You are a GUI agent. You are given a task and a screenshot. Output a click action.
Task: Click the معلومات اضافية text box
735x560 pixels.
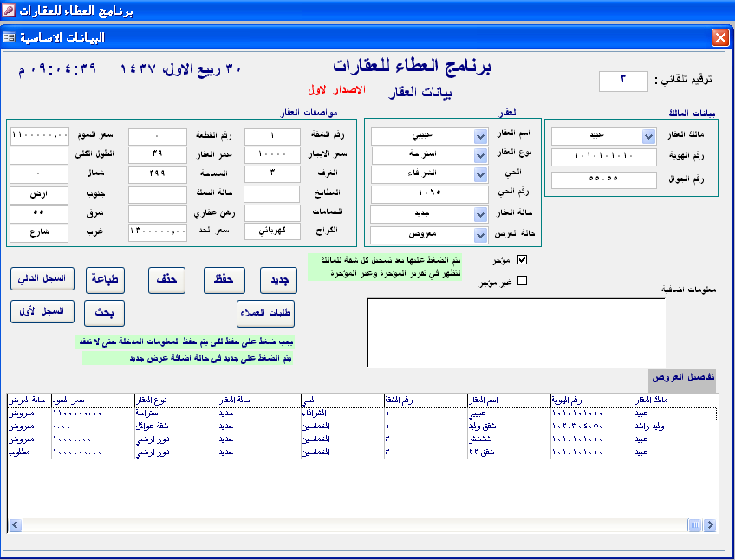[517, 333]
